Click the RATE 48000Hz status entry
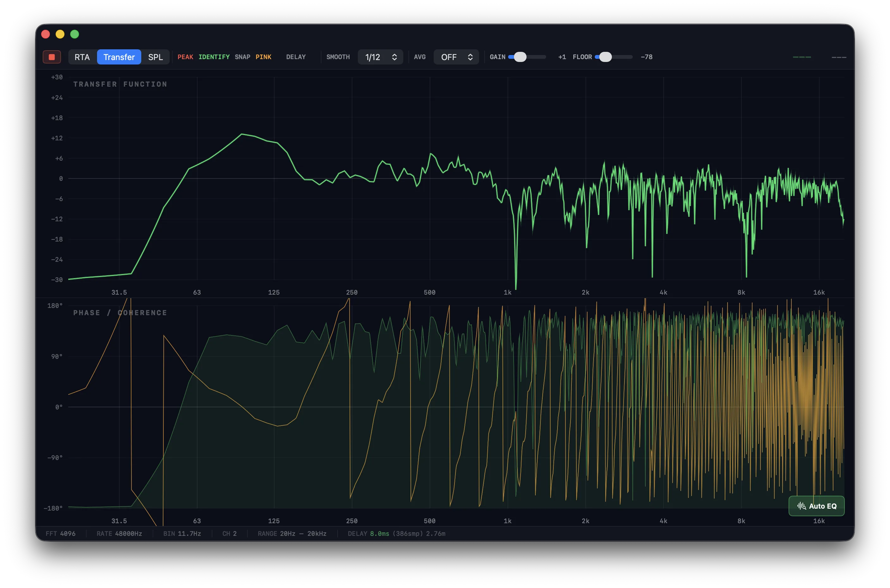The height and width of the screenshot is (588, 890). (119, 534)
